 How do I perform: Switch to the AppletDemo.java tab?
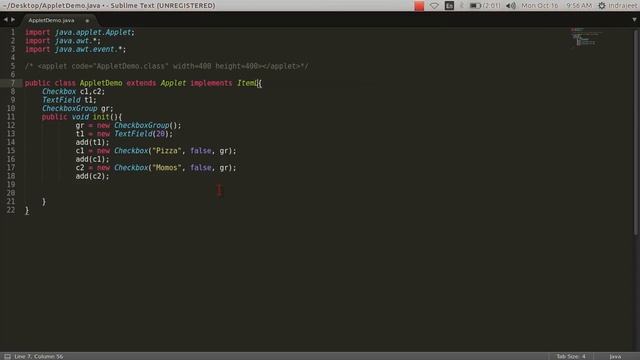coord(51,20)
